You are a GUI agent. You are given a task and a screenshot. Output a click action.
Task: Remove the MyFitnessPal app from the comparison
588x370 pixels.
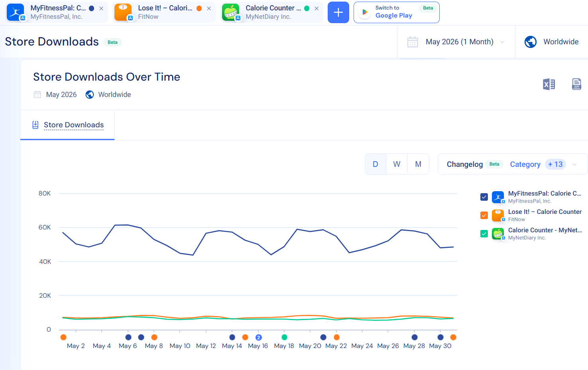point(101,8)
